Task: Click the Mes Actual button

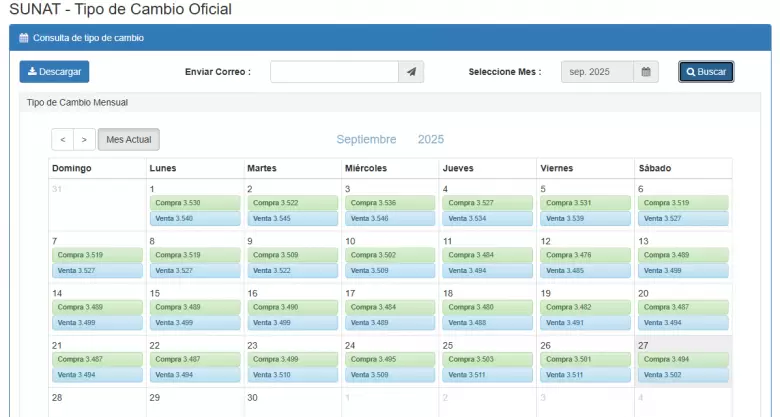Action: coord(128,139)
